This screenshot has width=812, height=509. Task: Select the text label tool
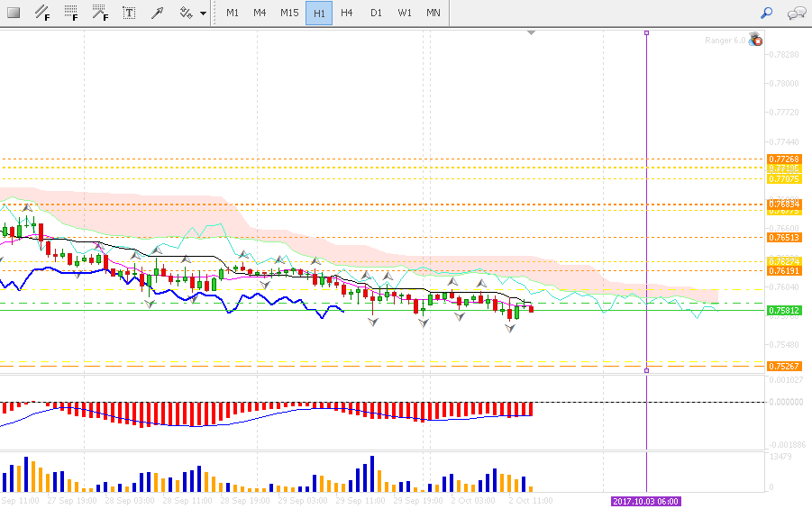click(129, 13)
